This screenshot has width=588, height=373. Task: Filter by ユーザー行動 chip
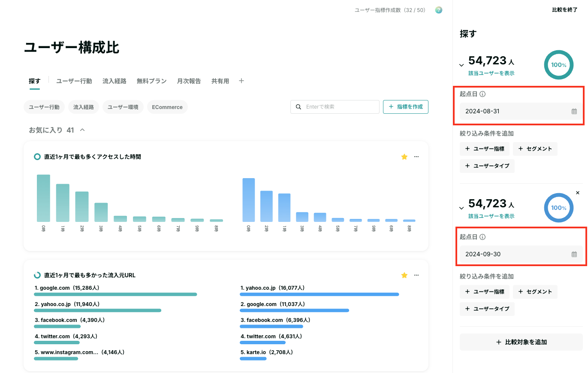[x=44, y=107]
